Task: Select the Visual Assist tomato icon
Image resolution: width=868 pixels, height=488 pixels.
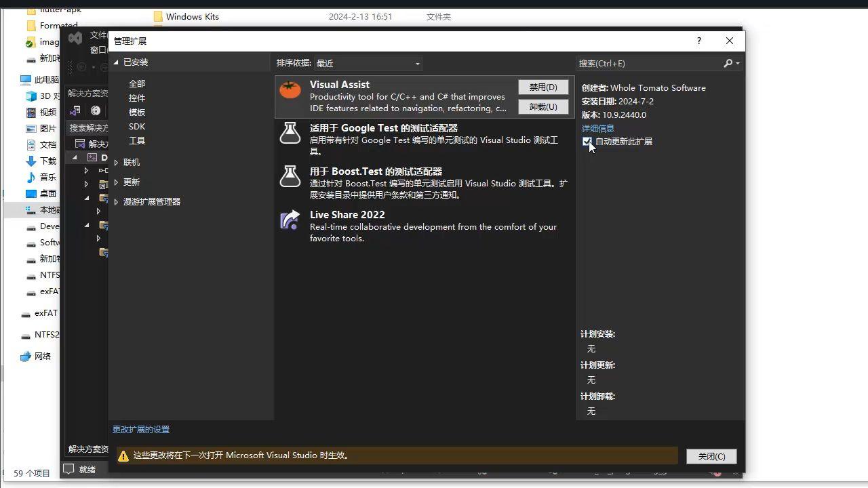Action: point(290,89)
